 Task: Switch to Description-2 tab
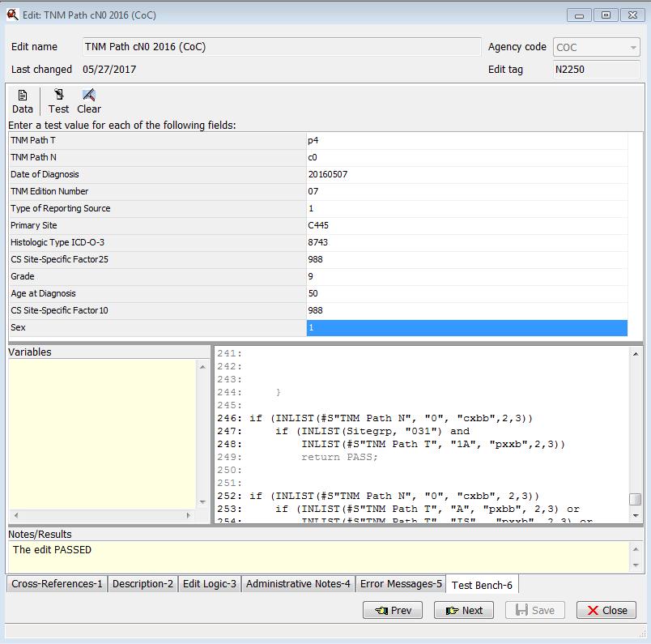coord(143,584)
